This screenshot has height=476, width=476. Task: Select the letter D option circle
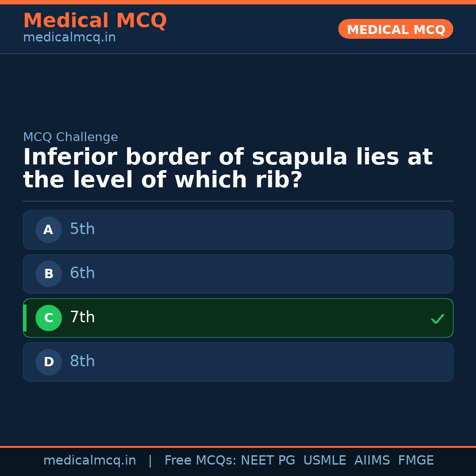(48, 362)
